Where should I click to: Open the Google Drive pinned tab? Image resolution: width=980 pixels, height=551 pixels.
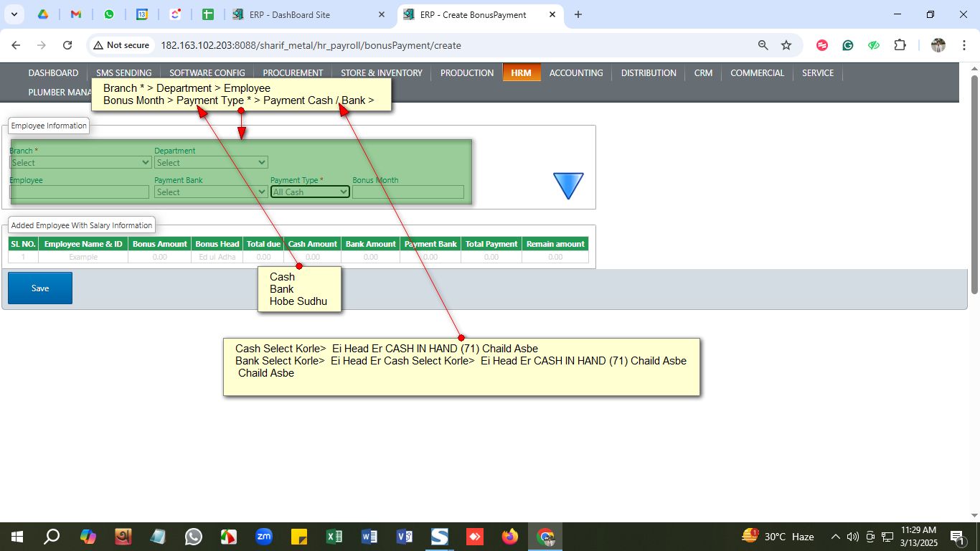[43, 14]
